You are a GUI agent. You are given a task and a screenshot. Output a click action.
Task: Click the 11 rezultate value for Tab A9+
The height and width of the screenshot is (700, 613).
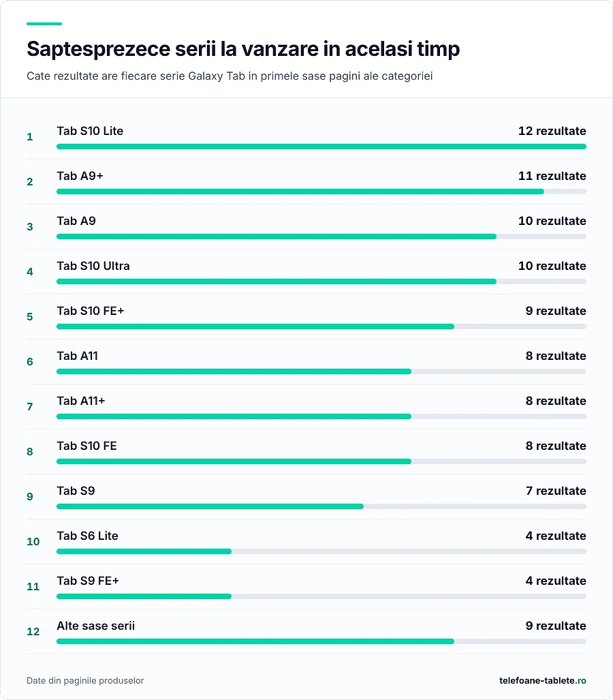[552, 176]
